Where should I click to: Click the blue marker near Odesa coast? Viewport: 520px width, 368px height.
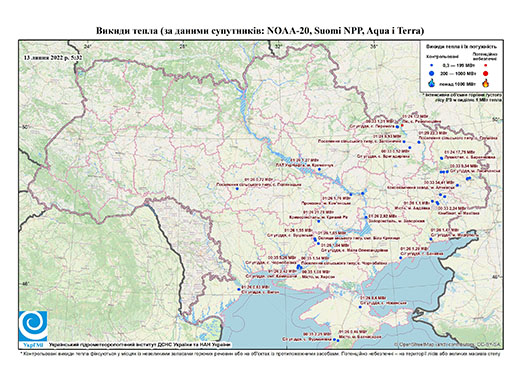tap(239, 289)
